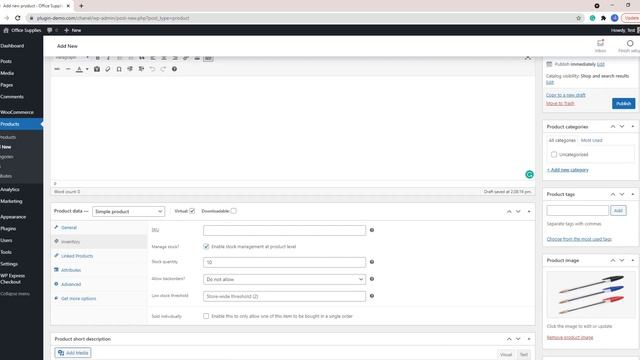Collapse the Product short description panel

pos(529,339)
